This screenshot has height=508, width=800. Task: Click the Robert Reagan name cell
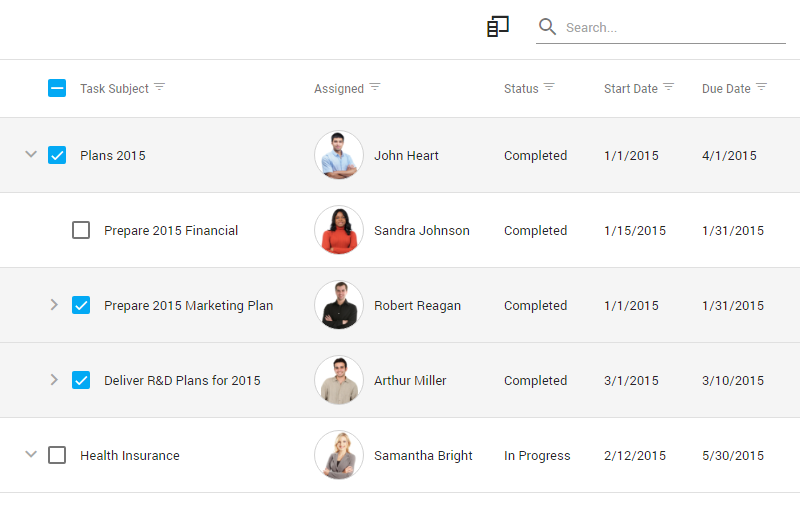[417, 306]
